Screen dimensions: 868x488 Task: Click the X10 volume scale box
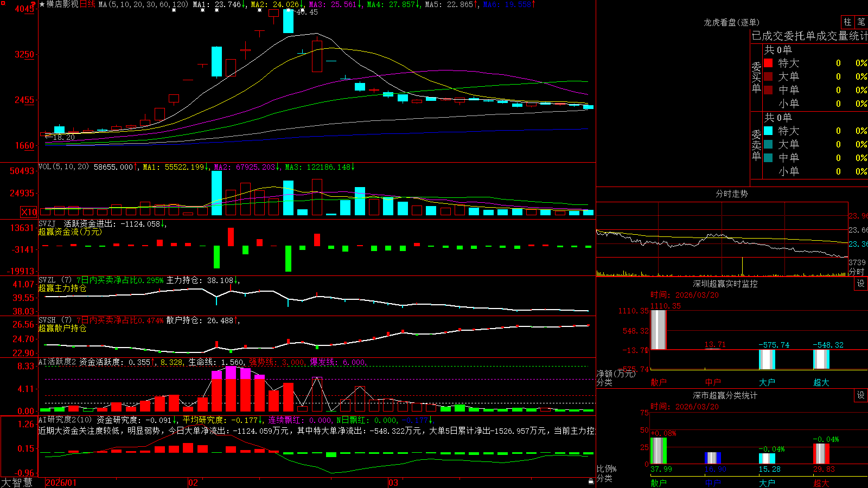(29, 212)
